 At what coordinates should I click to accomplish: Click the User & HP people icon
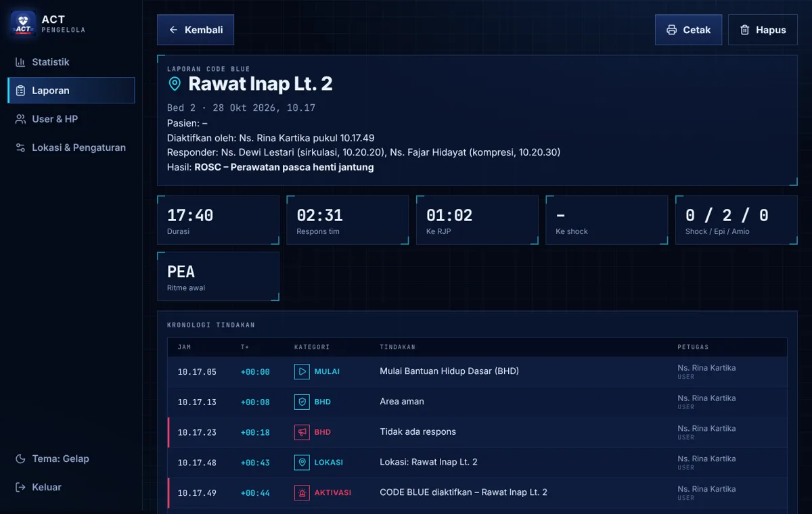tap(20, 119)
